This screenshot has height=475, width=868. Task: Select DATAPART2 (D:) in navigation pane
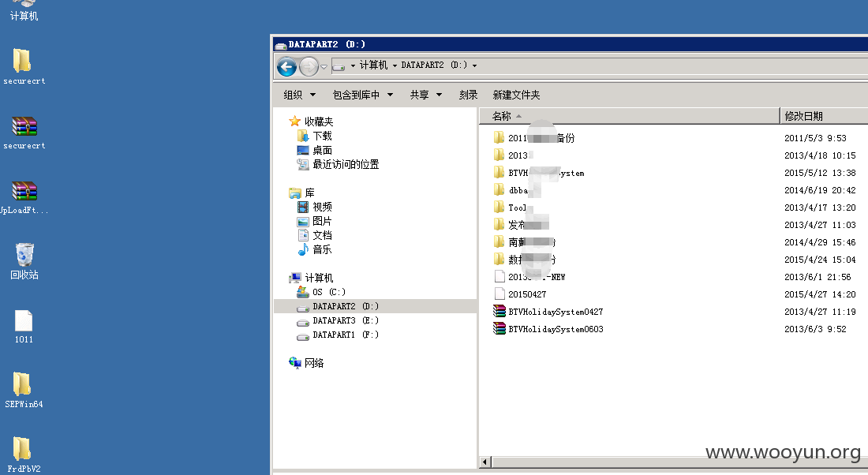click(x=376, y=306)
